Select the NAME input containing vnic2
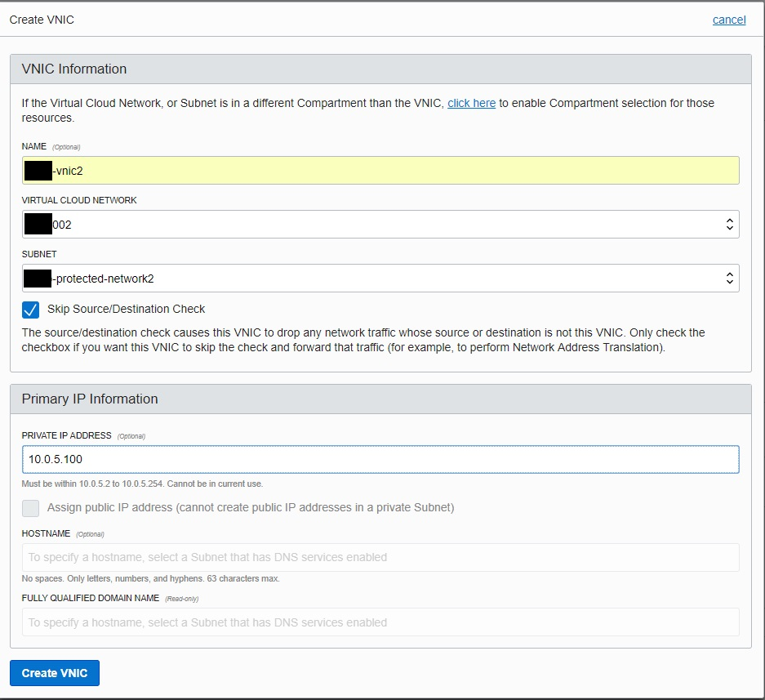The height and width of the screenshot is (700, 765). (x=380, y=170)
